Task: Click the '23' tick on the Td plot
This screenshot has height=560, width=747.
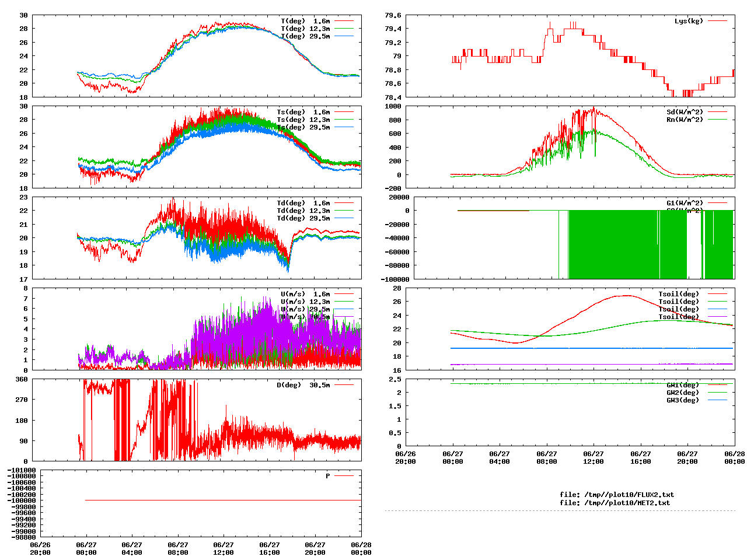Action: [23, 197]
